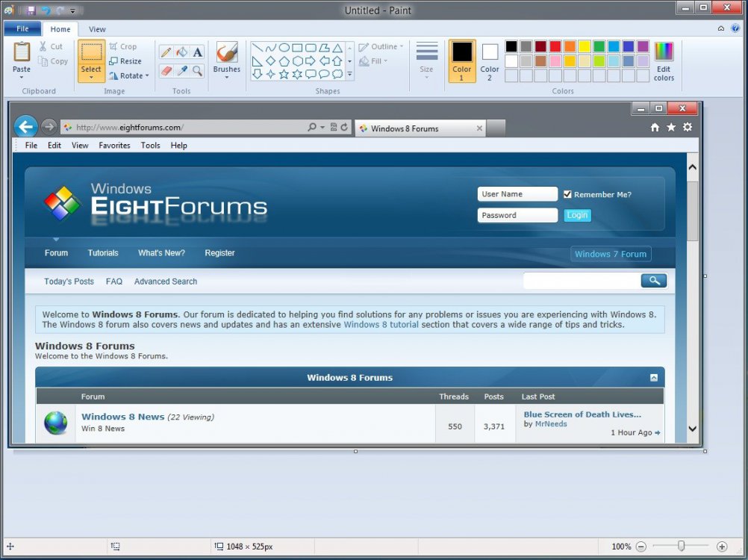Click the Paste button
This screenshot has height=560, width=748.
point(22,60)
